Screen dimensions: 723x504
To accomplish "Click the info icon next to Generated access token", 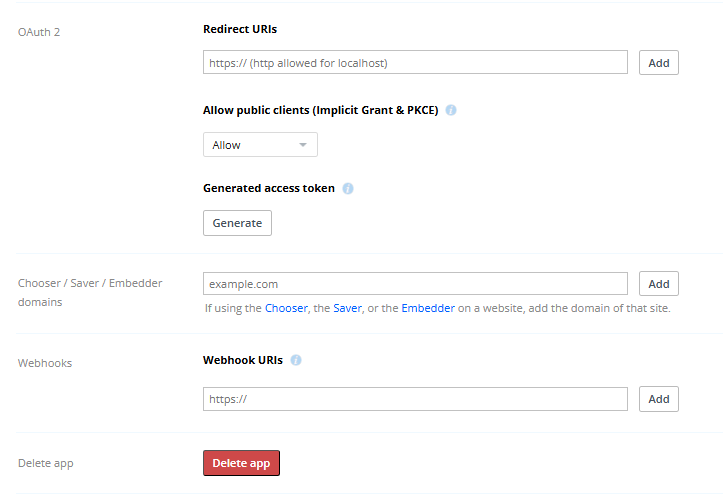I will [348, 188].
